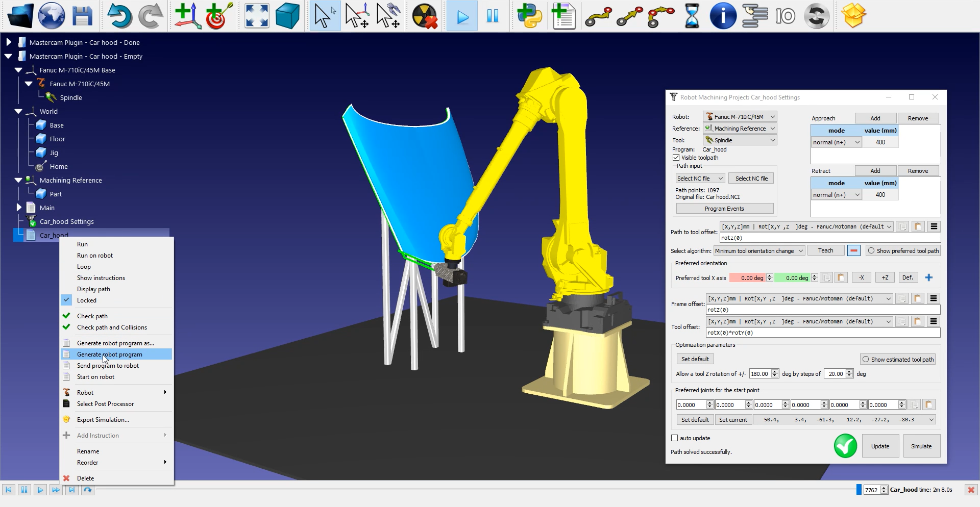
Task: Uncheck the Visible toolpath checkbox
Action: [676, 158]
